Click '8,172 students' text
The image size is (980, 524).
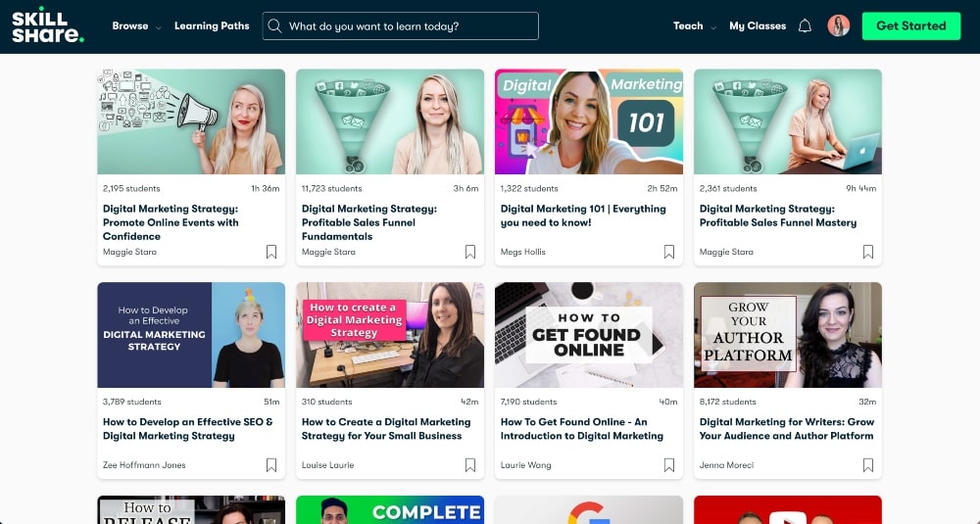coord(728,402)
